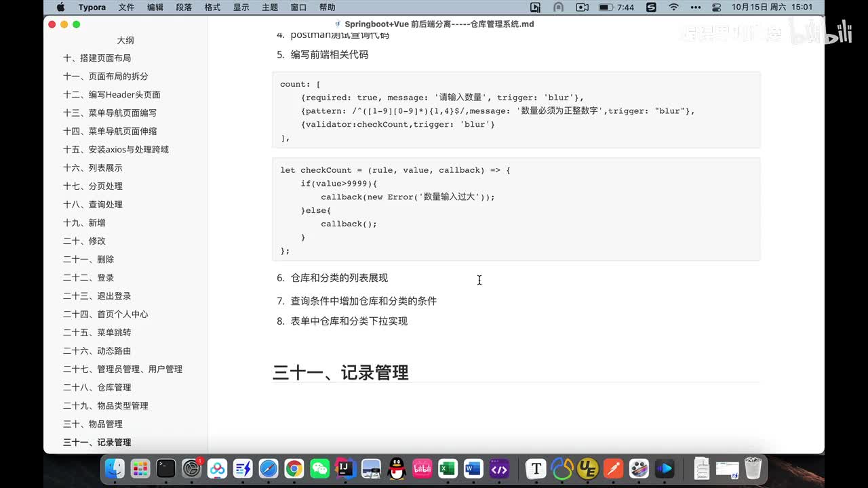Jump to 十四、菜单导航页面伸缩 in outline
The image size is (868, 488).
tap(110, 131)
